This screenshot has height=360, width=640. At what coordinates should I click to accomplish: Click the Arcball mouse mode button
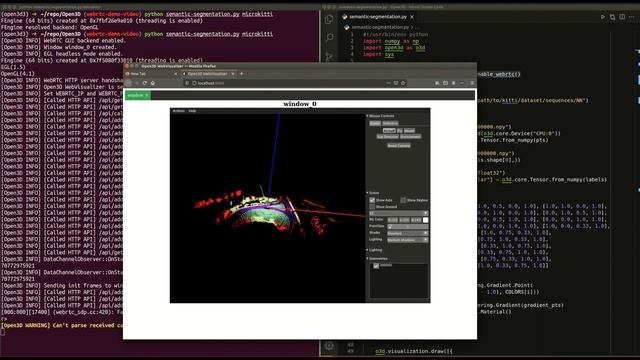click(x=389, y=131)
